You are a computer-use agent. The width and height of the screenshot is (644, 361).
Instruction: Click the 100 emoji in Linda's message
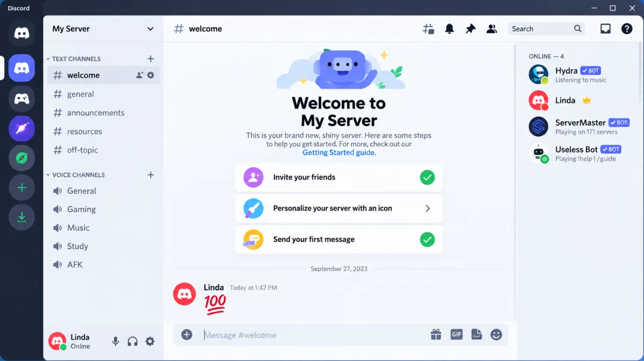click(215, 305)
